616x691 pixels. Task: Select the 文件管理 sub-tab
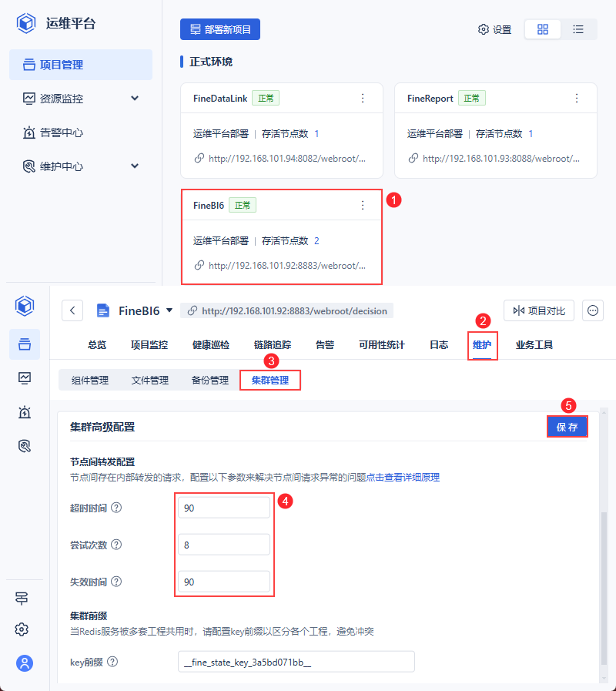150,381
